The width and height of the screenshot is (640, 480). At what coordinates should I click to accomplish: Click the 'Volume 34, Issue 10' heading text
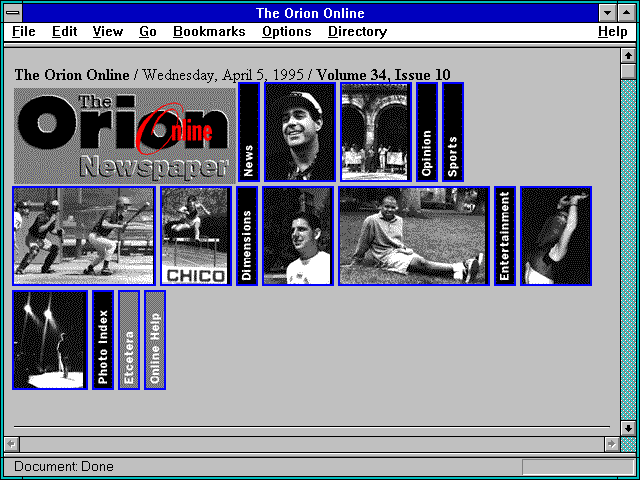pyautogui.click(x=384, y=75)
